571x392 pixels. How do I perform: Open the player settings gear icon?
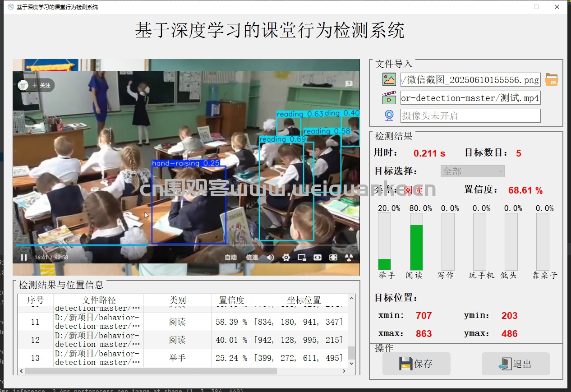(x=286, y=258)
